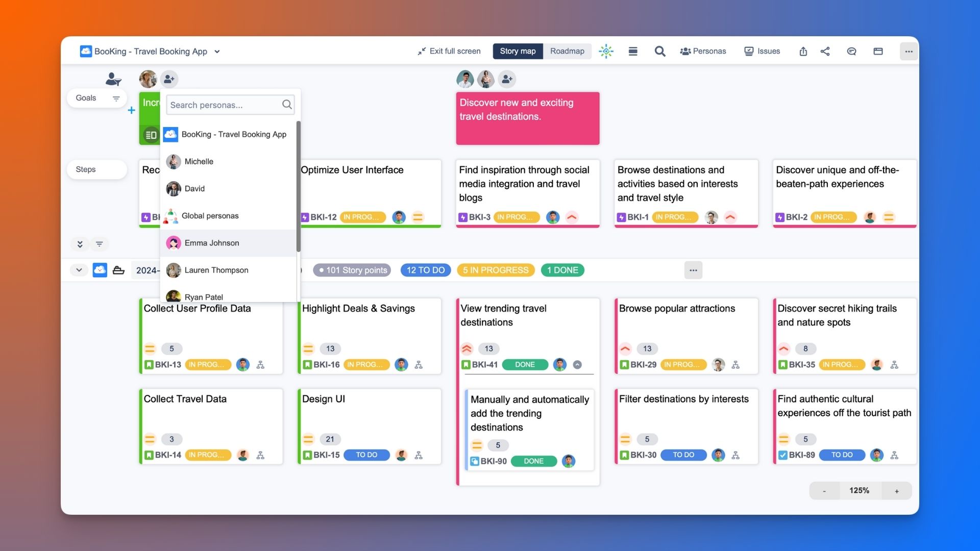
Task: Open the Personas panel
Action: pyautogui.click(x=703, y=51)
